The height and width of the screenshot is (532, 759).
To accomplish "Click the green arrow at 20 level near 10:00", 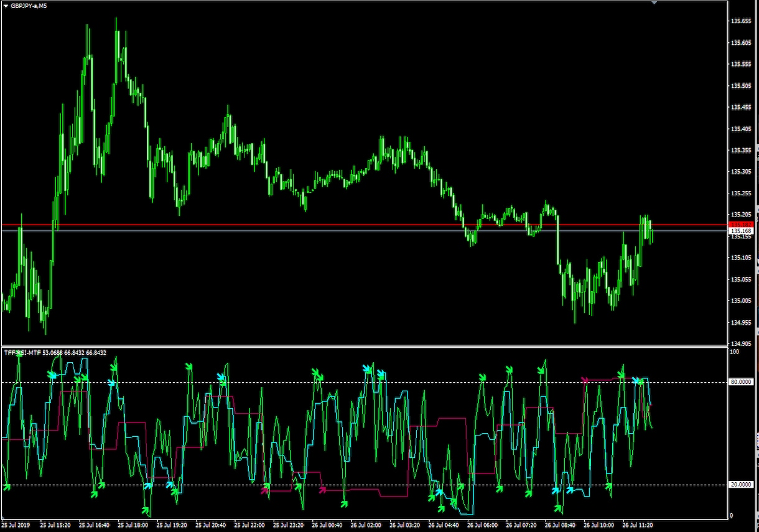I will coord(609,486).
